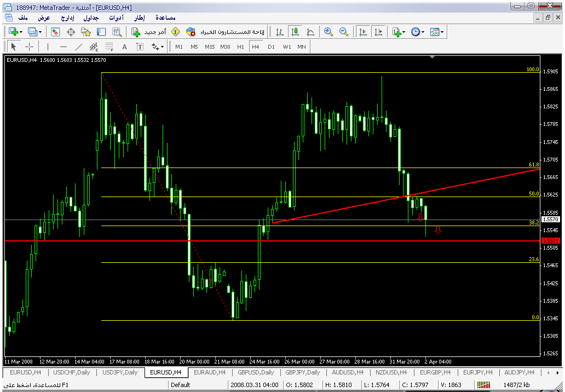Image resolution: width=565 pixels, height=392 pixels.
Task: Switch to the GBPUSD,Daily chart tab
Action: pos(256,372)
